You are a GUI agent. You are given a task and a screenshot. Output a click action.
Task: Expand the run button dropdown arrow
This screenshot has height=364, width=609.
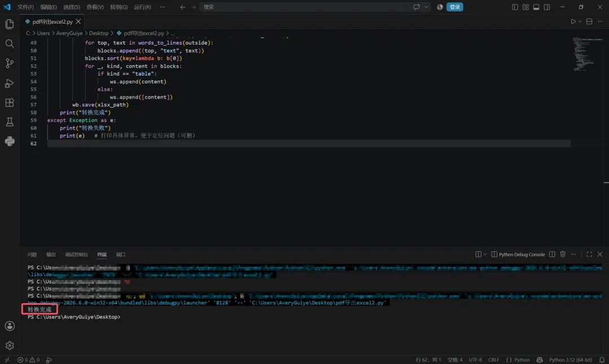click(580, 22)
